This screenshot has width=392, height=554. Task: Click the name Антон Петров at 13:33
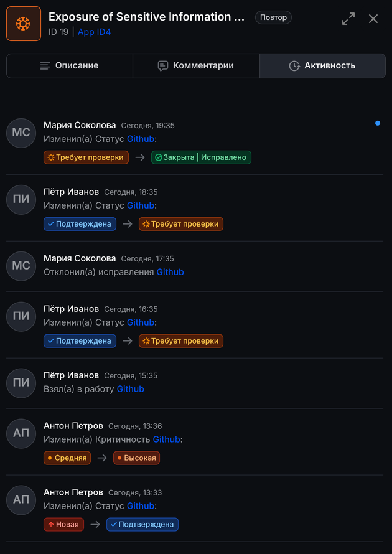pos(73,492)
